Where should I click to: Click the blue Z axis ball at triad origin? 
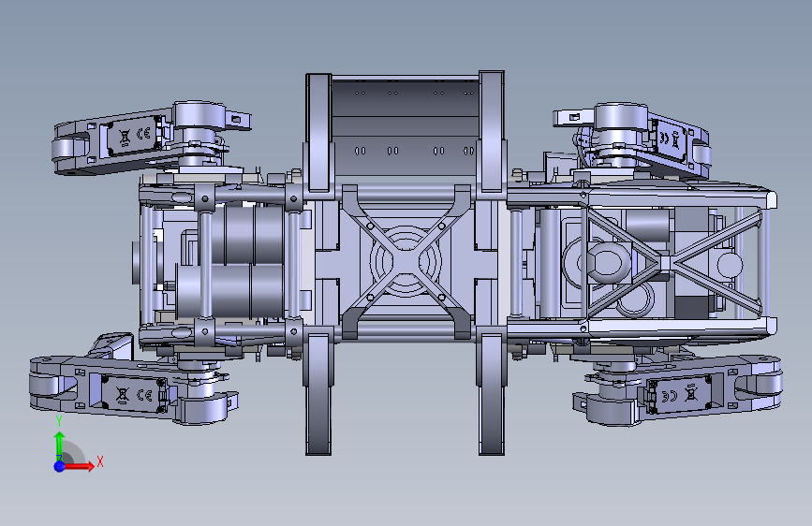coord(60,466)
